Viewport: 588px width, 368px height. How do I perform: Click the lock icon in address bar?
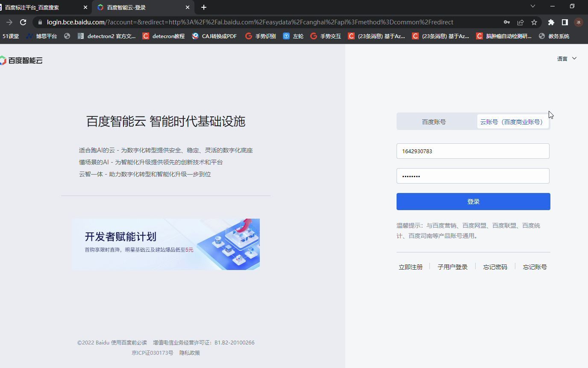pos(40,22)
